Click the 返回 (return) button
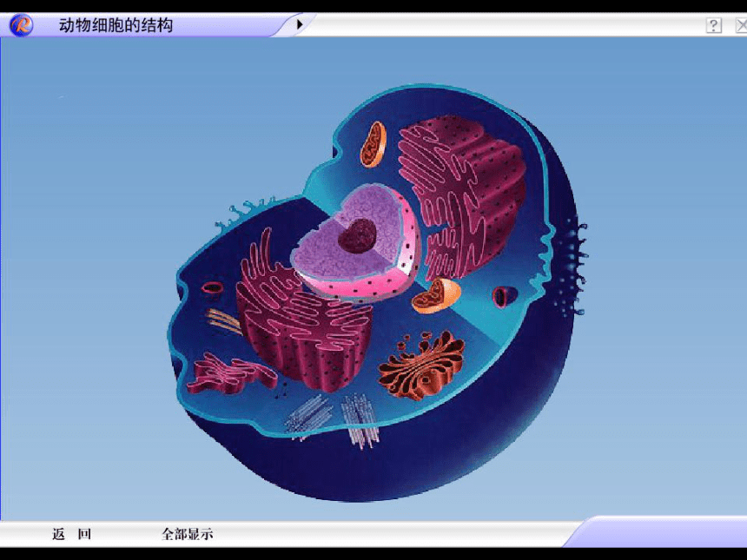 coord(71,534)
